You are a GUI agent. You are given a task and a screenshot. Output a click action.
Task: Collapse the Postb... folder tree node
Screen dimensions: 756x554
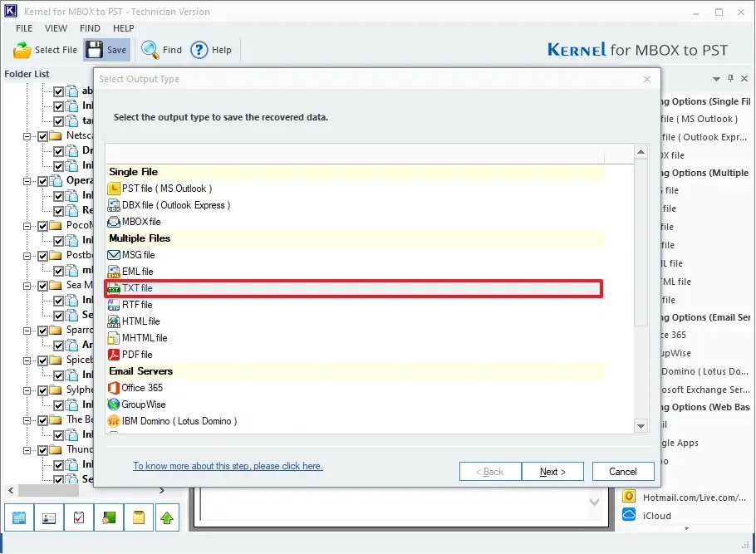(x=27, y=256)
